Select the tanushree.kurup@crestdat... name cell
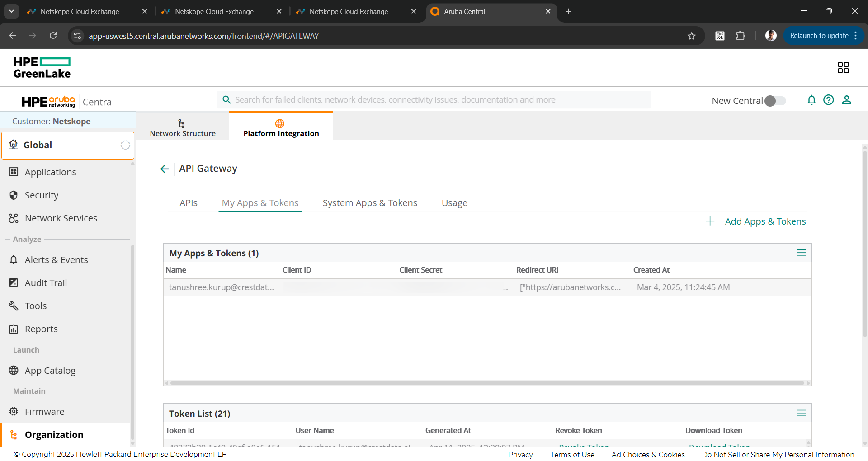The width and height of the screenshot is (868, 461). point(222,287)
